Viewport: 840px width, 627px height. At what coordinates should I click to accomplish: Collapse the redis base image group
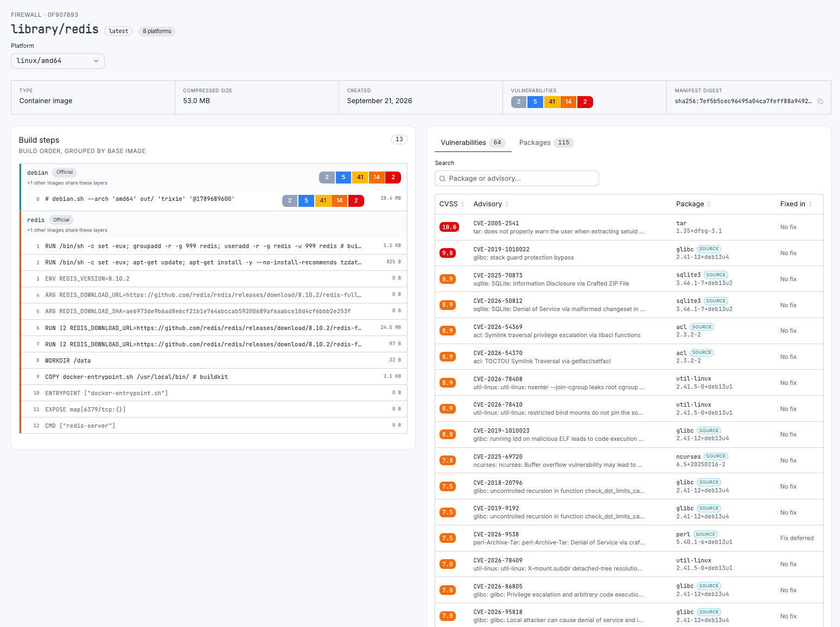pos(213,224)
